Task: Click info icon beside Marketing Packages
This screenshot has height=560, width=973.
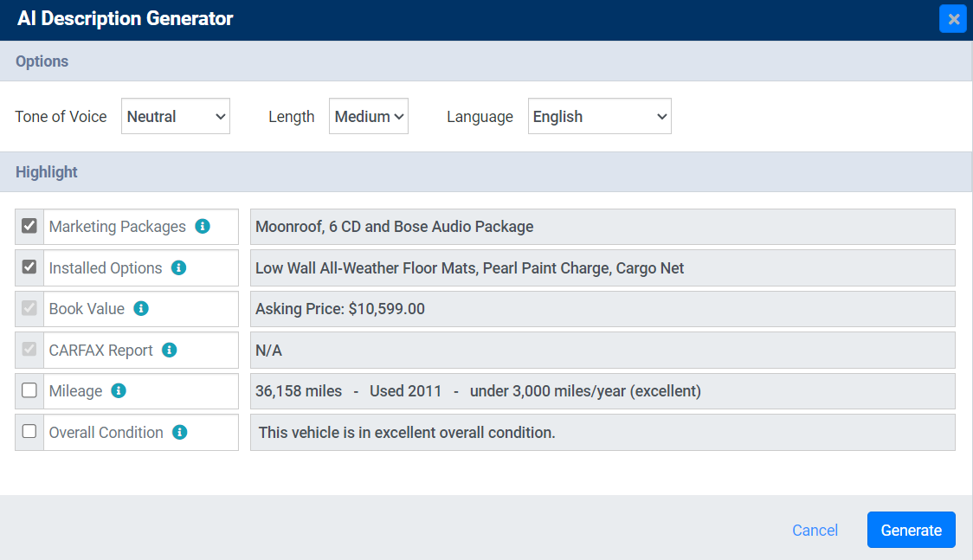Action: [x=203, y=227]
